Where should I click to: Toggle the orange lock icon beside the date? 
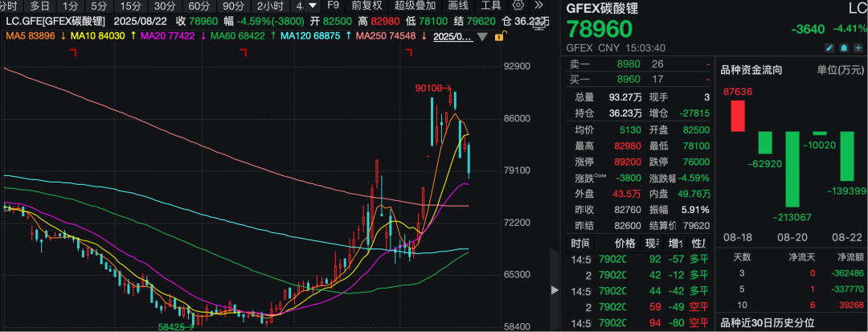pos(499,37)
